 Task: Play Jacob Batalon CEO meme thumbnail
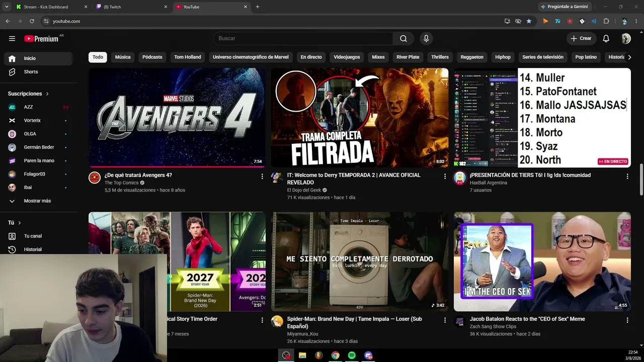coord(542,261)
